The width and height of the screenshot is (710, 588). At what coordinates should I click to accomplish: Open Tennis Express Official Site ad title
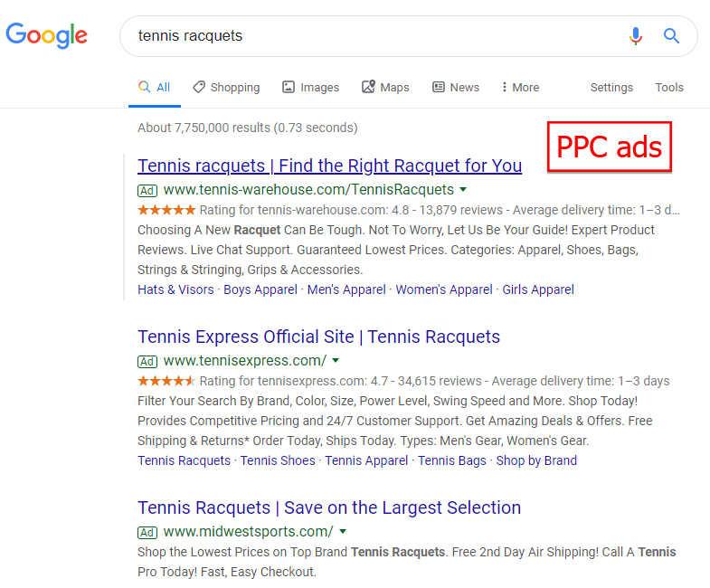[318, 337]
